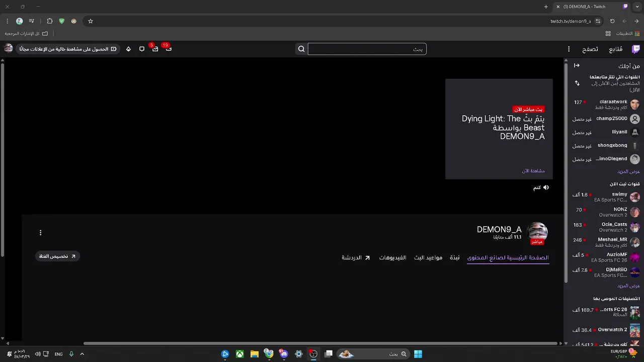Viewport: 644px width, 362px height.
Task: Click the horizontal scrollbar at page bottom
Action: click(x=321, y=343)
